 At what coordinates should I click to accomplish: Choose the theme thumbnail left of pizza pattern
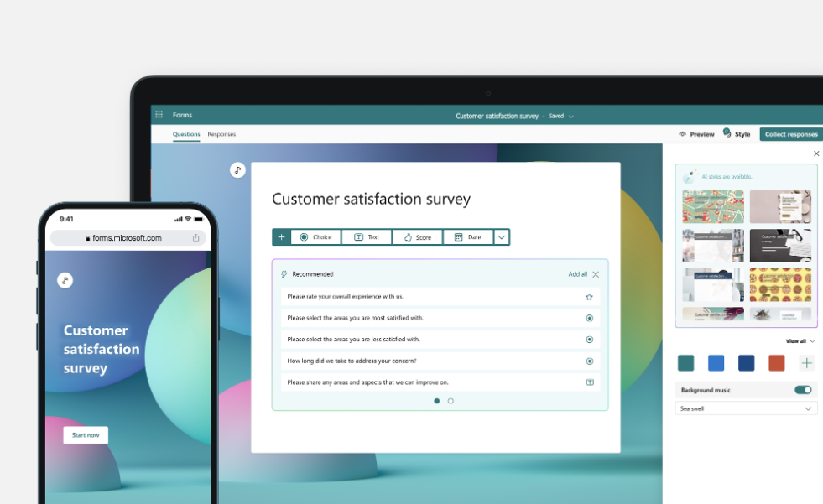(x=713, y=285)
